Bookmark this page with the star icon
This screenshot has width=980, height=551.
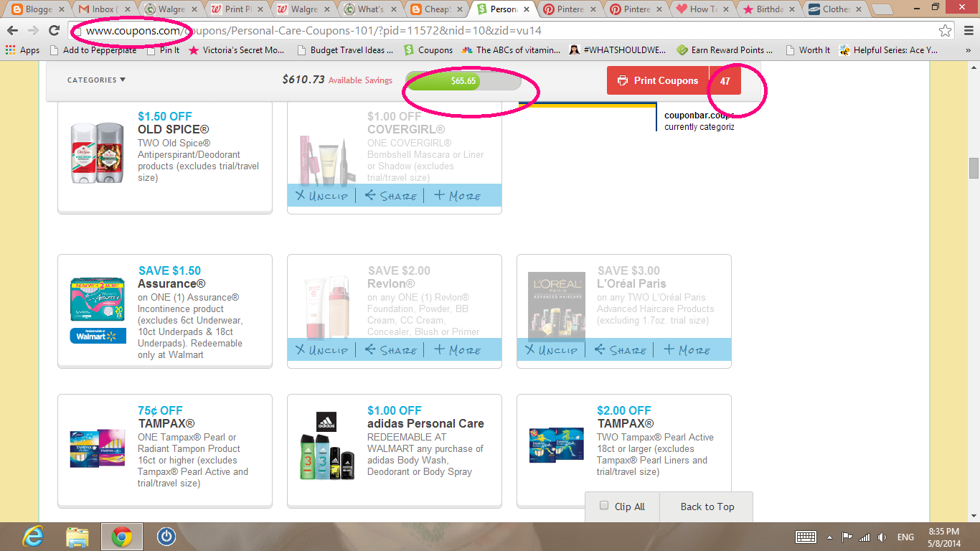(946, 31)
